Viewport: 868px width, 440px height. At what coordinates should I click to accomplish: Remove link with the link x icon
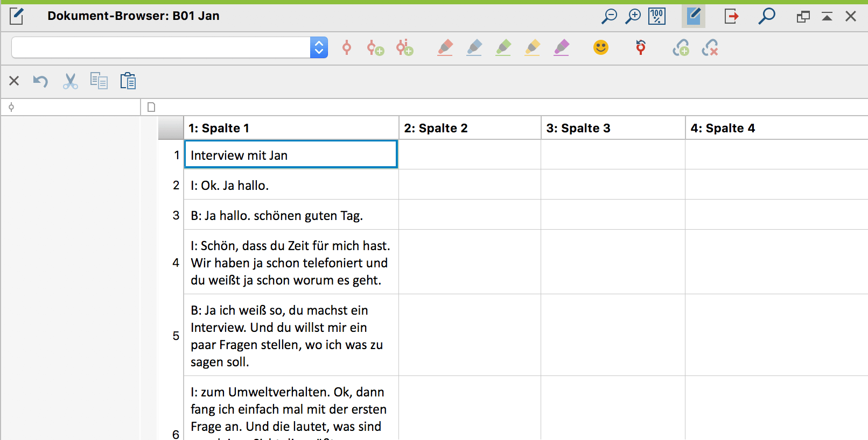point(710,48)
